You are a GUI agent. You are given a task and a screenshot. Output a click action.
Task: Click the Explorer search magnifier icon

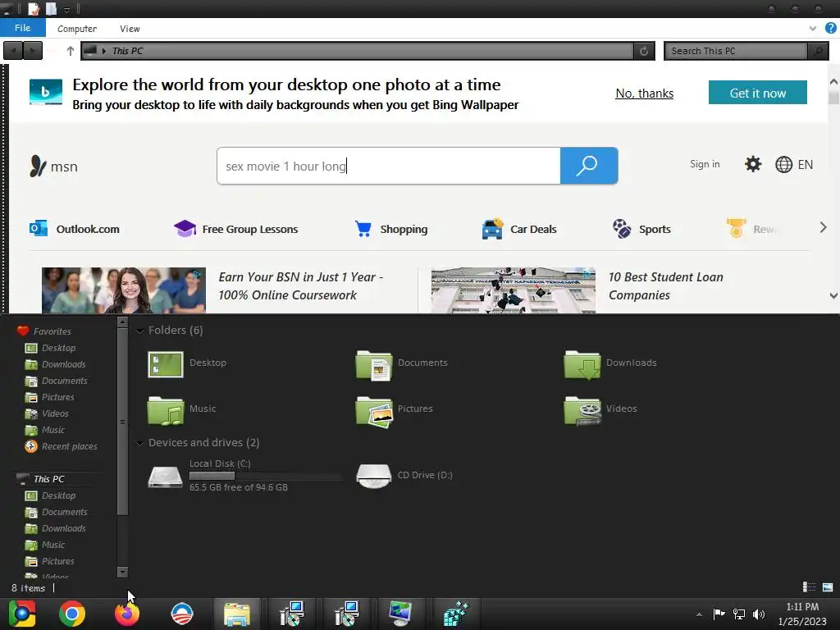(x=818, y=51)
